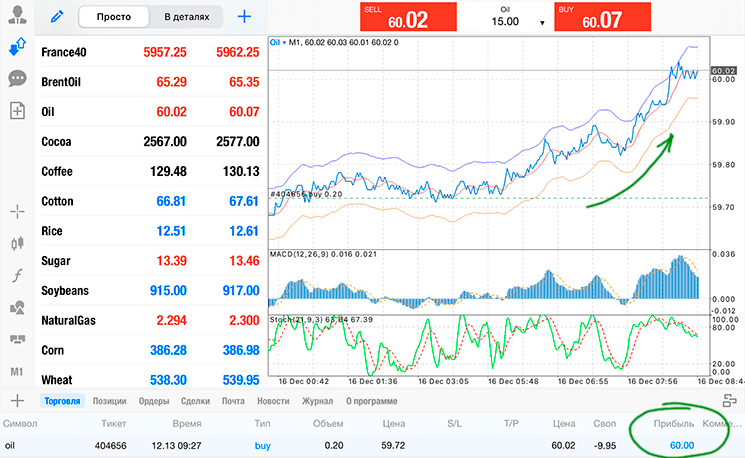Click the plus icon beside Торговля tab
This screenshot has height=458, width=745.
(17, 401)
